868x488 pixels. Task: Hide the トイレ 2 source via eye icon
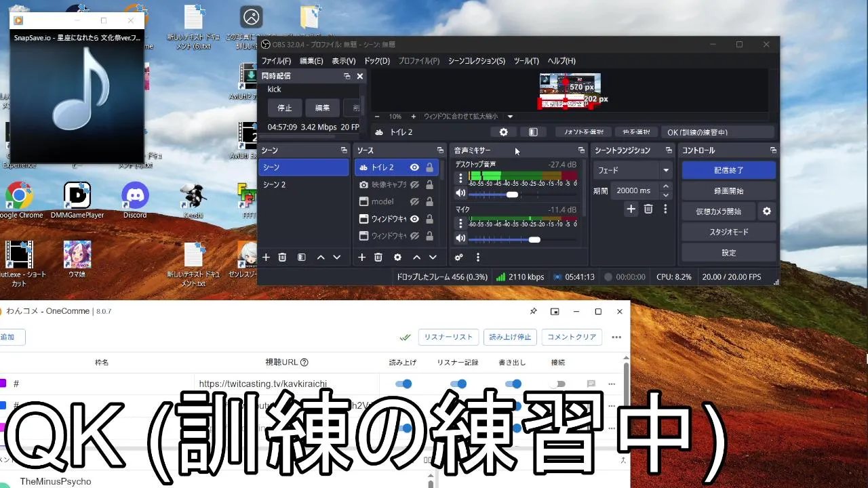(414, 167)
